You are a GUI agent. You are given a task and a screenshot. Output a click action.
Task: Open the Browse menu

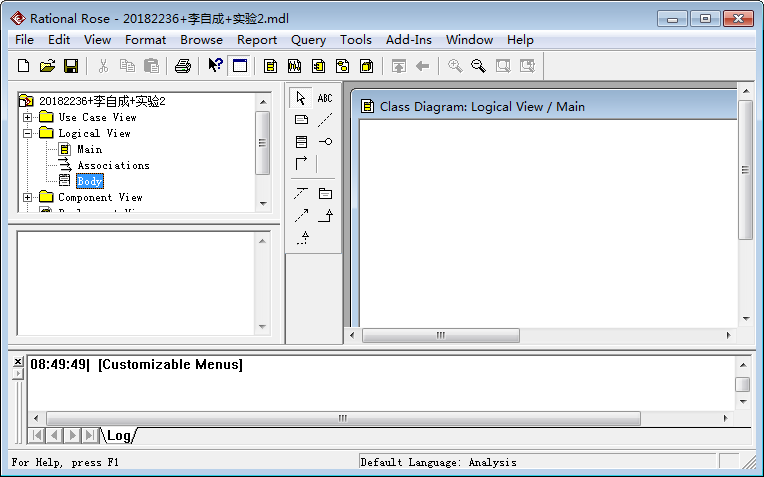[201, 40]
